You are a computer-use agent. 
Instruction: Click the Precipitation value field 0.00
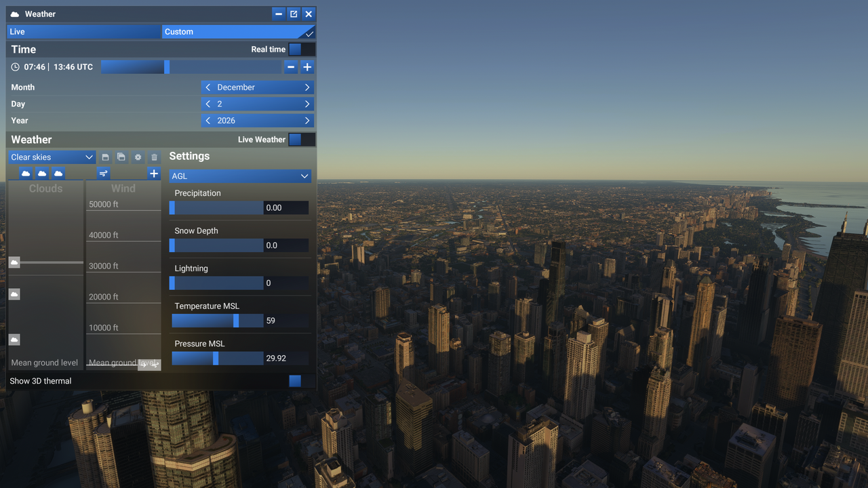286,208
